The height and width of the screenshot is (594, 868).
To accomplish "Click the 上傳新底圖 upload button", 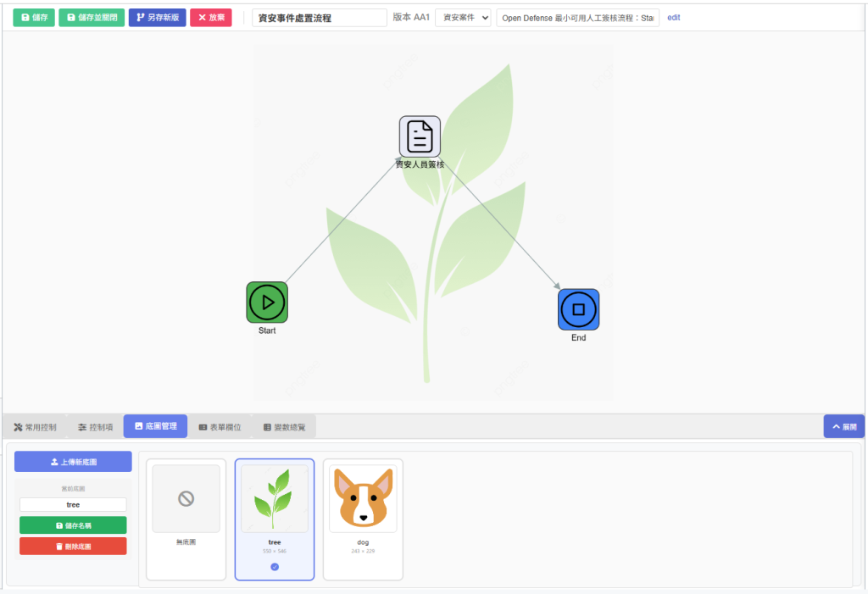I will pyautogui.click(x=73, y=462).
